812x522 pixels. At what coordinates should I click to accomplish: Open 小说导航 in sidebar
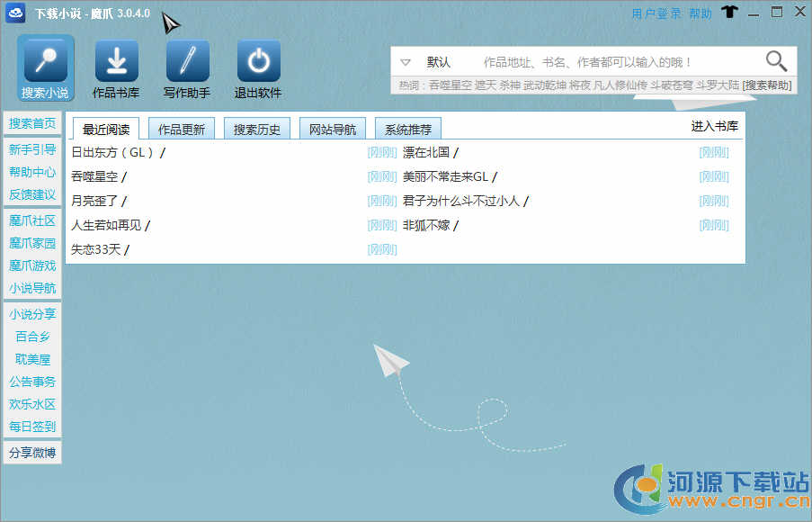click(32, 288)
